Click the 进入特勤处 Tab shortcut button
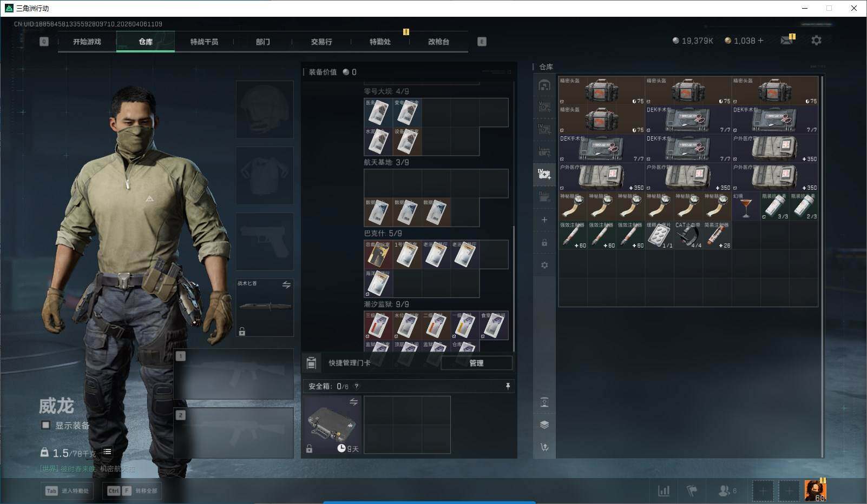 (67, 490)
